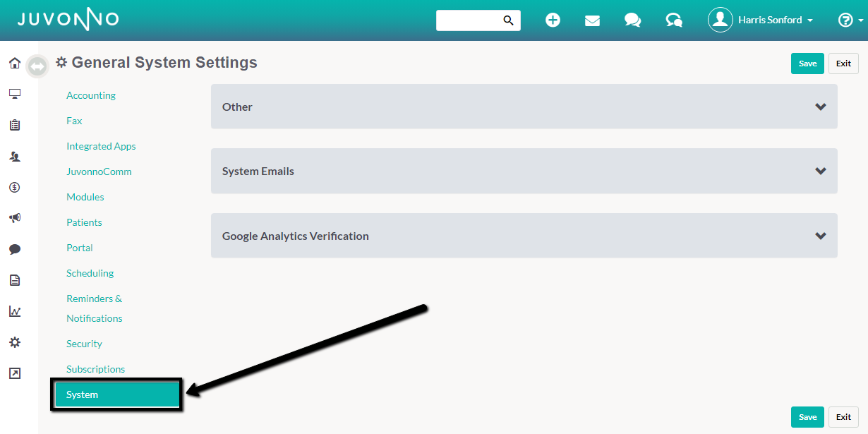The height and width of the screenshot is (434, 868).
Task: Open the megaphone marketing icon
Action: pyautogui.click(x=14, y=218)
